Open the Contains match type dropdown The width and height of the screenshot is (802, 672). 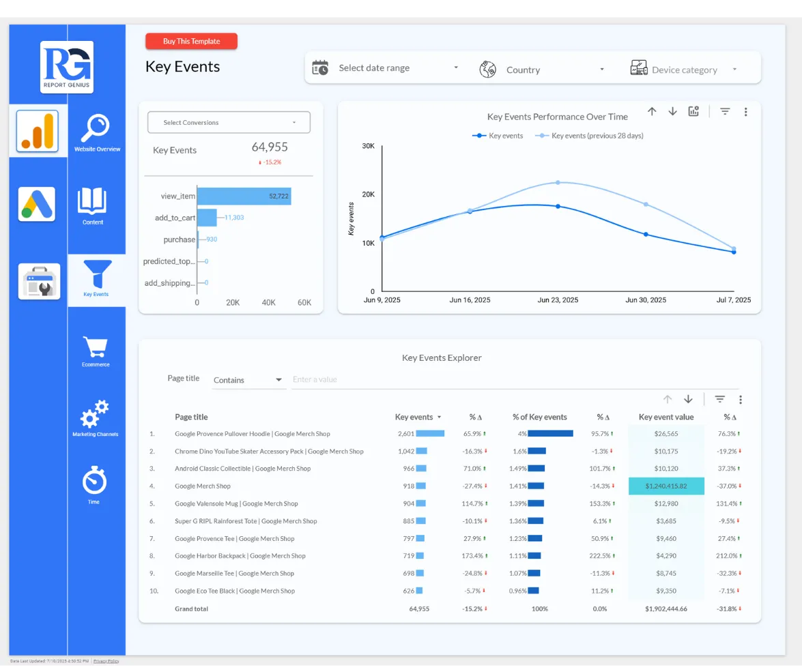(x=248, y=380)
